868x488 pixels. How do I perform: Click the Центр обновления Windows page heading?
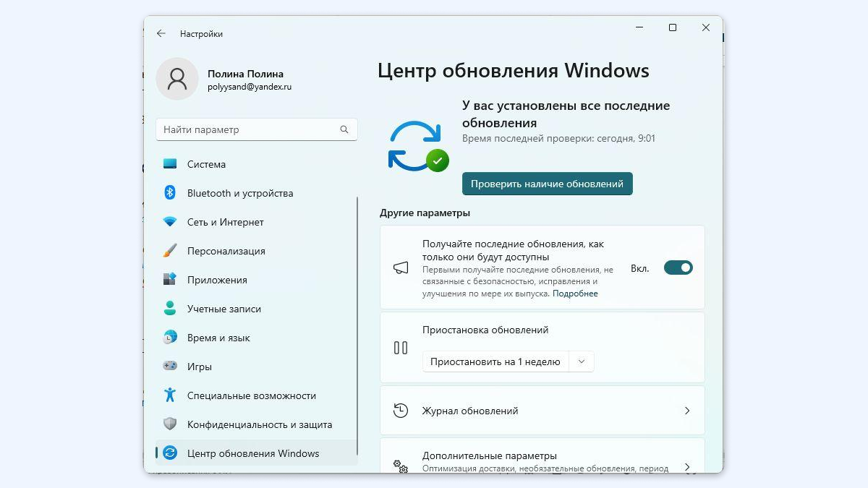[514, 71]
